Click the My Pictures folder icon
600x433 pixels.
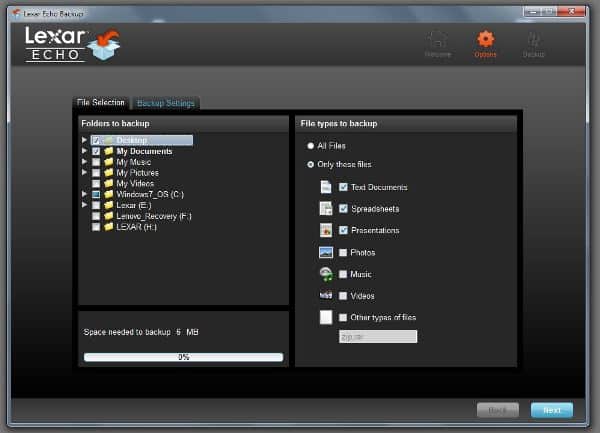point(109,173)
